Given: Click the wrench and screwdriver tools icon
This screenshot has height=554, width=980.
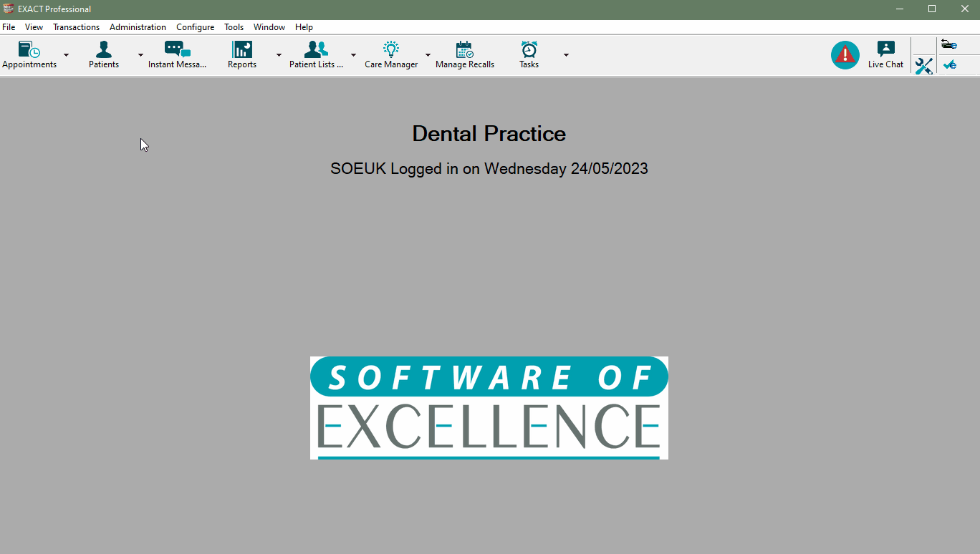Looking at the screenshot, I should [923, 66].
